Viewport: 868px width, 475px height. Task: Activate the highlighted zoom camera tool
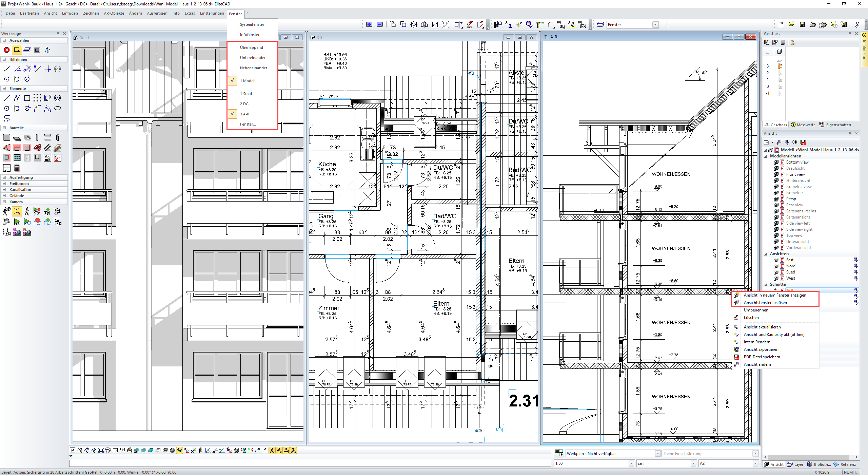tap(17, 211)
